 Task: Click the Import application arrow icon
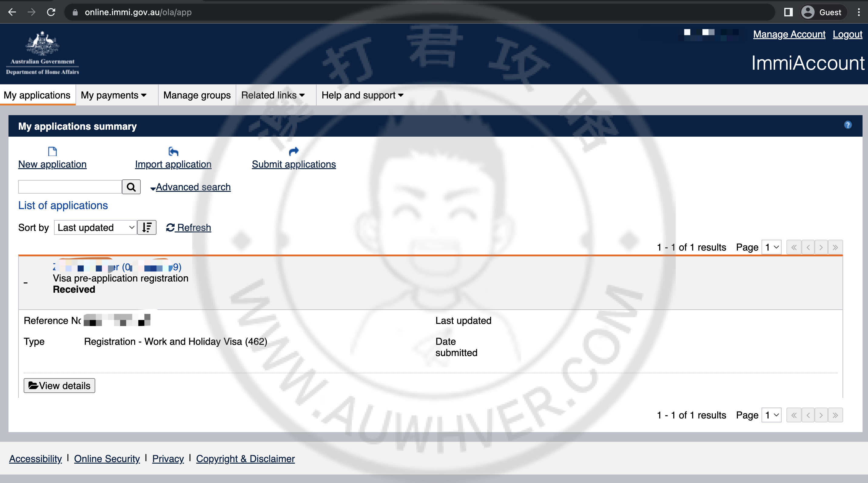173,152
